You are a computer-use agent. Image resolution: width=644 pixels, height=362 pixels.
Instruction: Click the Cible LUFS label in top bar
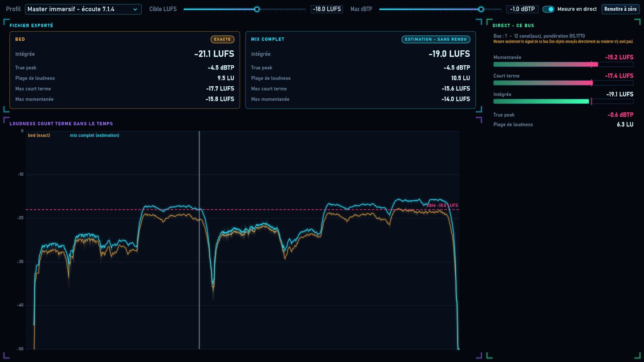[163, 9]
